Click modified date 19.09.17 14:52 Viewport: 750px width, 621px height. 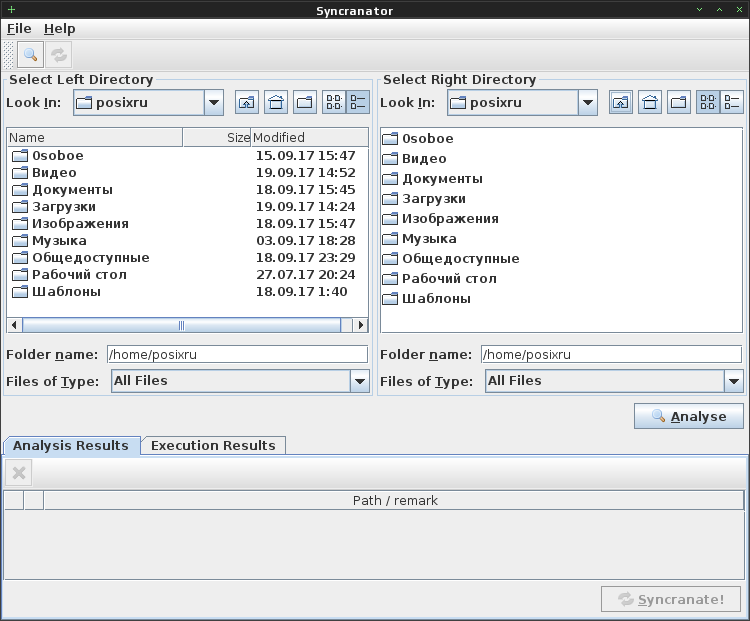click(306, 173)
